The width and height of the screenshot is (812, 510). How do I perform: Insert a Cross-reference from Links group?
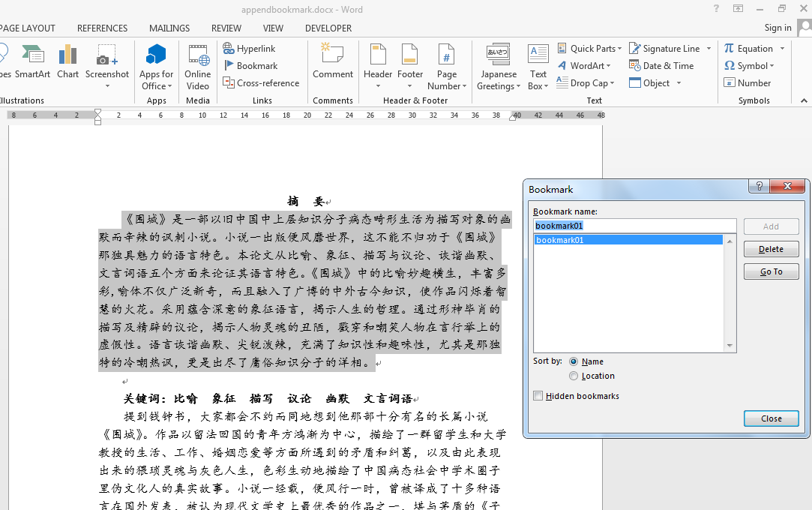(261, 82)
